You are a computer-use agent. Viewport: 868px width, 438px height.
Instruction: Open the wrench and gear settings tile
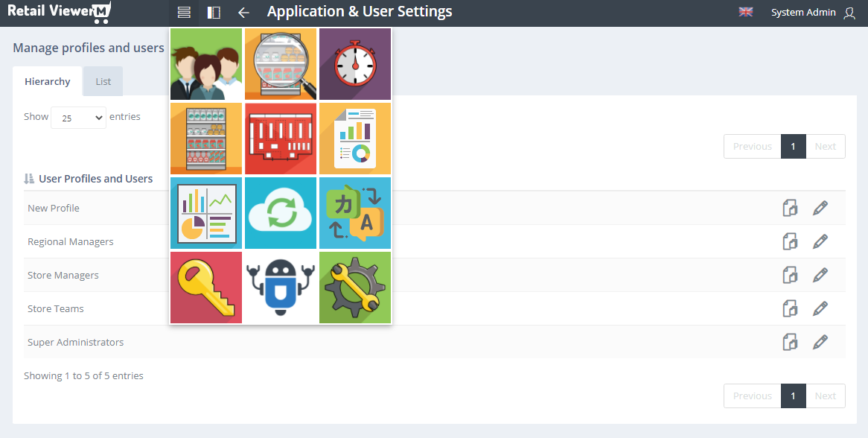(355, 288)
